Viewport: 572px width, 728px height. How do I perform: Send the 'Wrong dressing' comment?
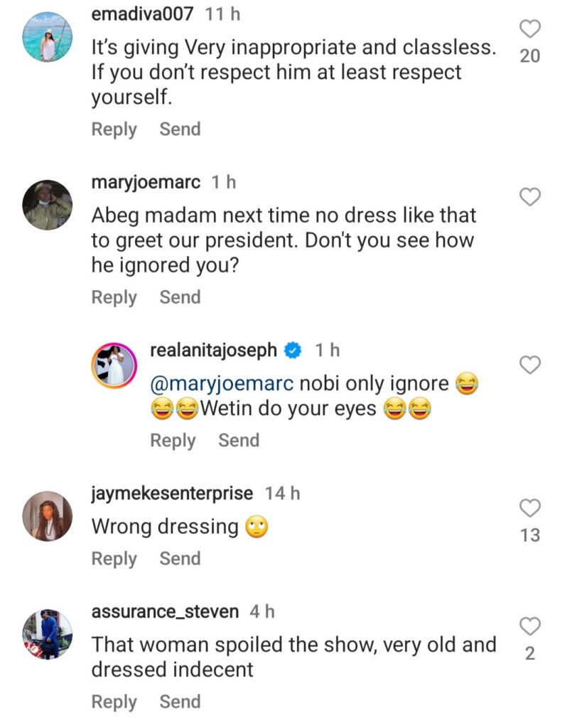180,559
